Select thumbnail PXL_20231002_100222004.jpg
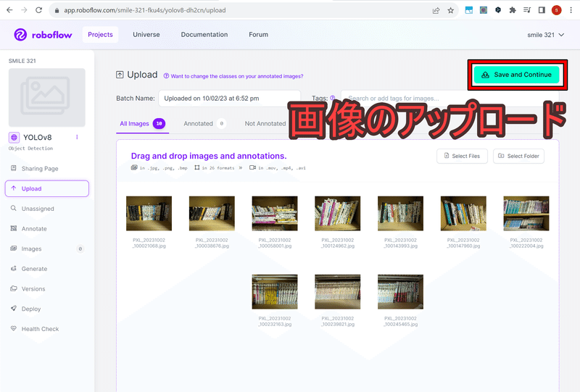This screenshot has width=580, height=392. [526, 213]
